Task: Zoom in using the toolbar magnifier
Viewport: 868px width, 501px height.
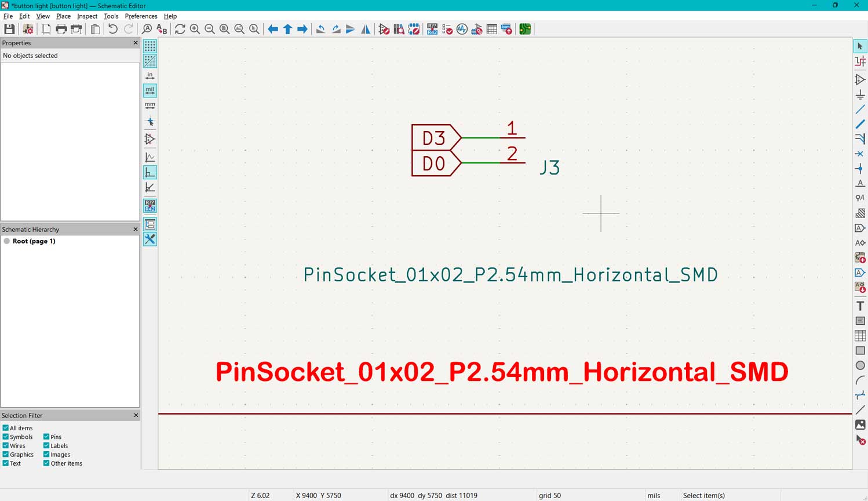Action: pyautogui.click(x=195, y=29)
